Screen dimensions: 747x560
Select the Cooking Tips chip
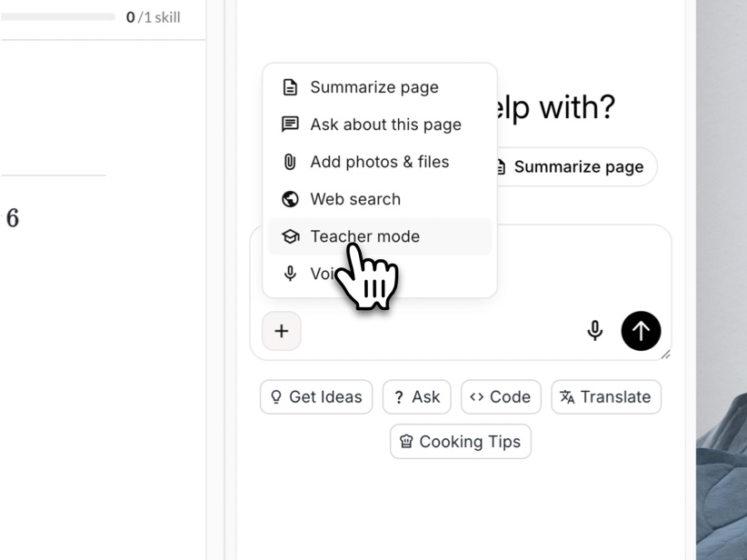tap(461, 442)
